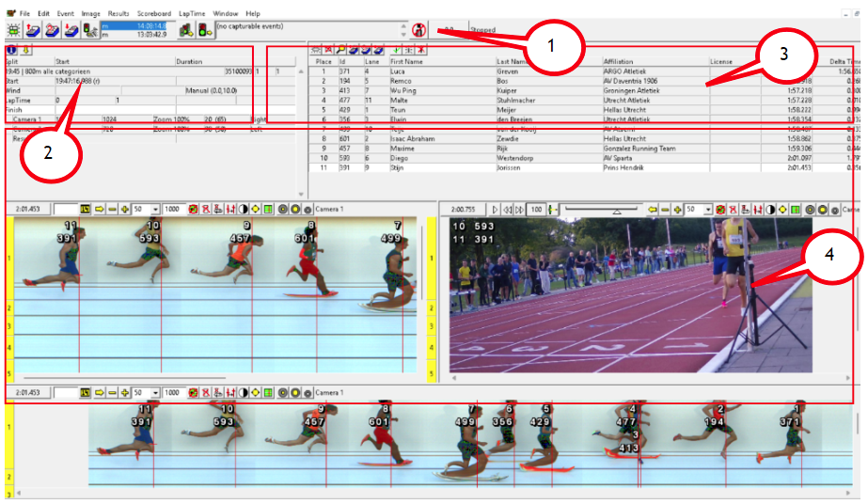
Task: Click the yellow minus icon in upper-left finish toolbar
Action: [x=112, y=207]
